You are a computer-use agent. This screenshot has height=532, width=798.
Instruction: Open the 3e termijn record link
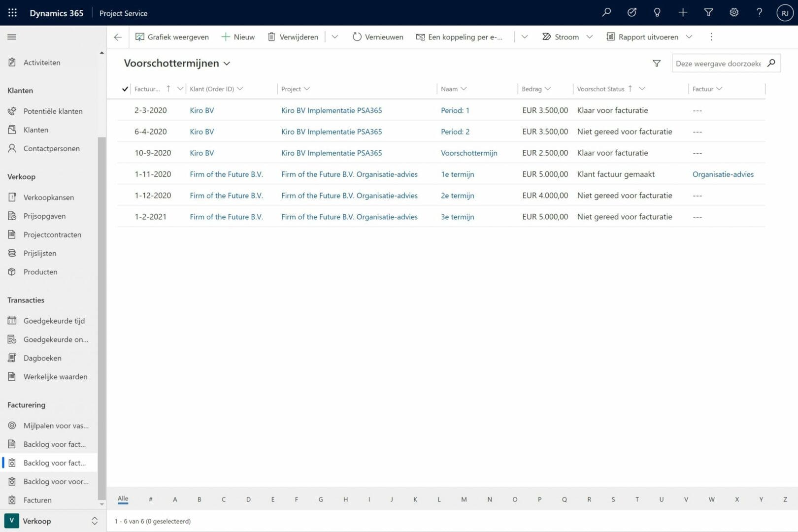tap(458, 217)
